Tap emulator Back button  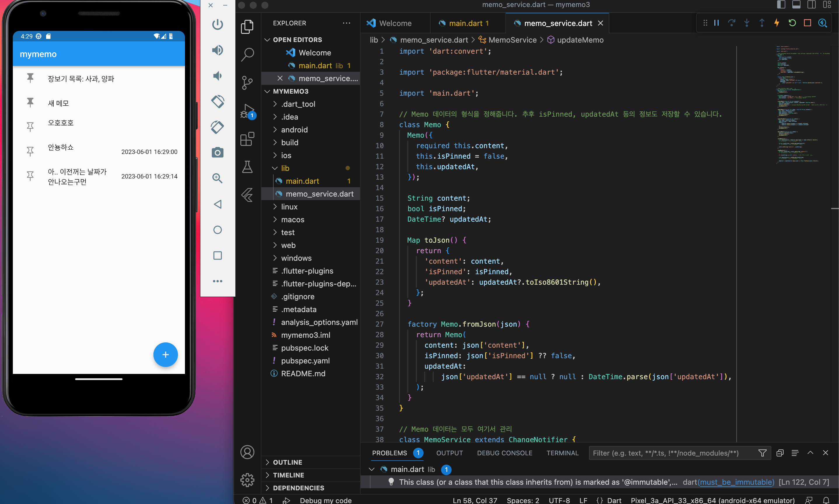click(217, 204)
